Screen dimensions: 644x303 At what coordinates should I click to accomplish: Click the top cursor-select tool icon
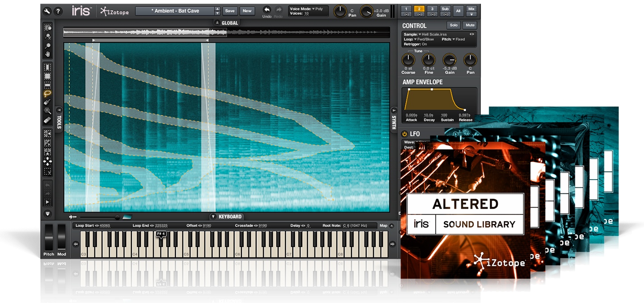tap(47, 29)
